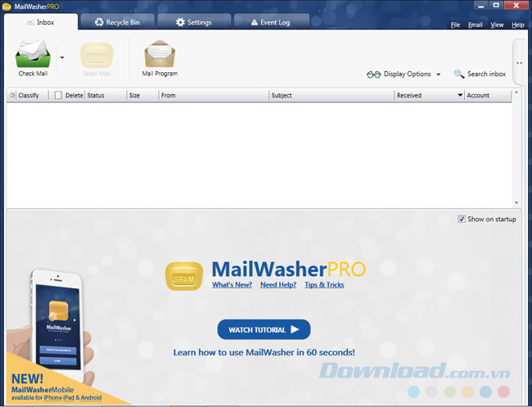
Task: Toggle the Show on startup checkbox
Action: click(462, 219)
